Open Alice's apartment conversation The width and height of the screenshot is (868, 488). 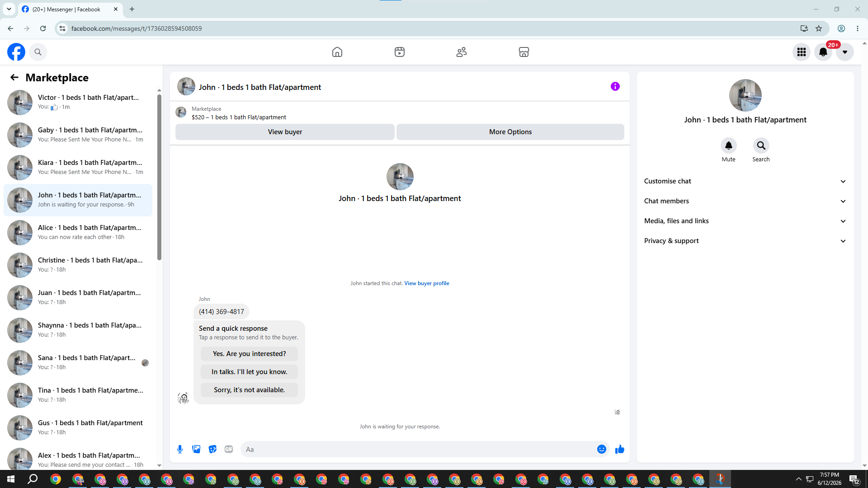click(x=78, y=233)
